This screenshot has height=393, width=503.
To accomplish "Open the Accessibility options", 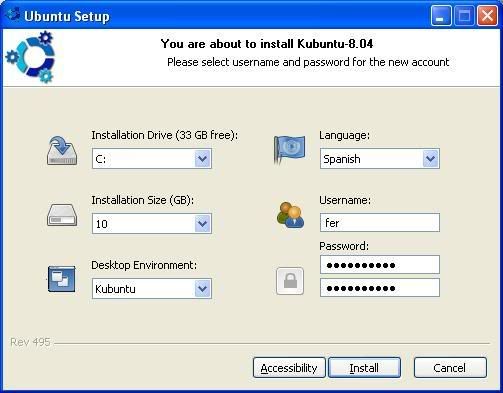I will click(289, 368).
